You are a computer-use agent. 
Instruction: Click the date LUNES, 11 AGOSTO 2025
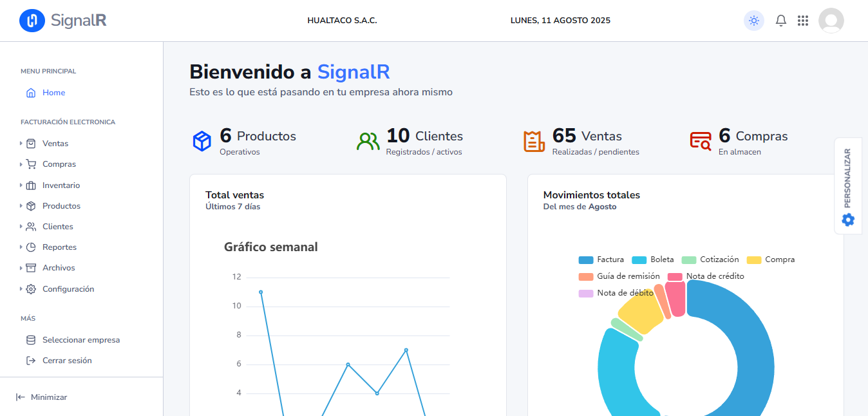tap(560, 21)
